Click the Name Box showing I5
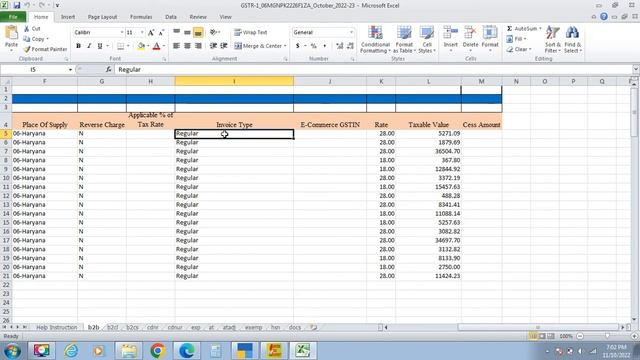The width and height of the screenshot is (640, 360). (x=33, y=70)
